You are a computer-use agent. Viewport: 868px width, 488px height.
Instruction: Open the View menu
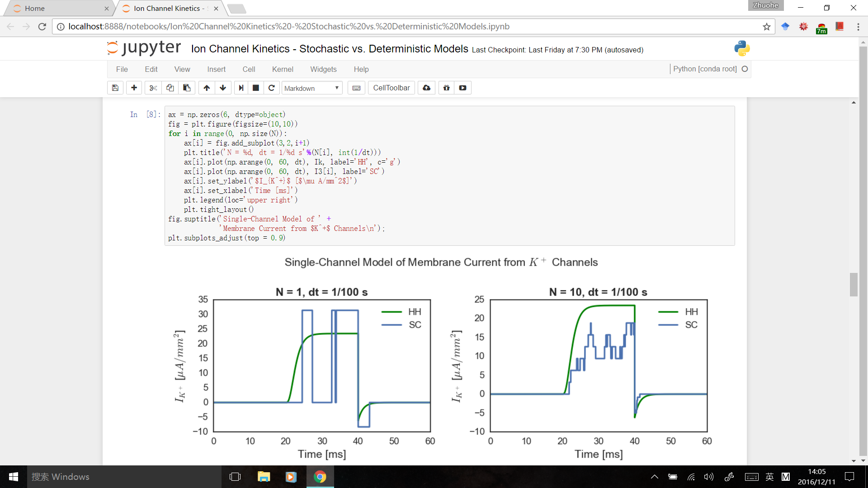click(182, 69)
